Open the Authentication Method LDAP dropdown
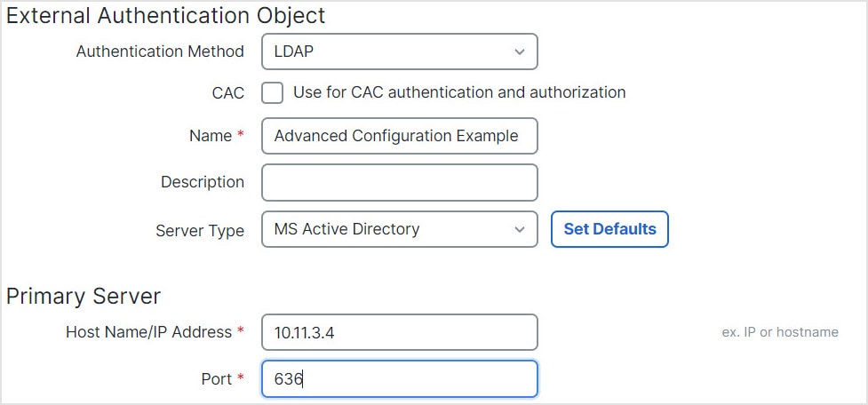 399,52
